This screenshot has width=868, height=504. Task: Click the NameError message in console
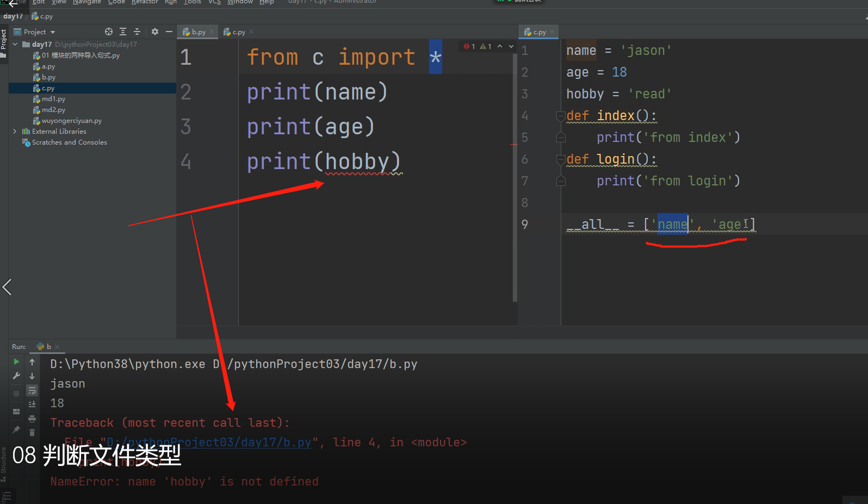[x=184, y=482]
